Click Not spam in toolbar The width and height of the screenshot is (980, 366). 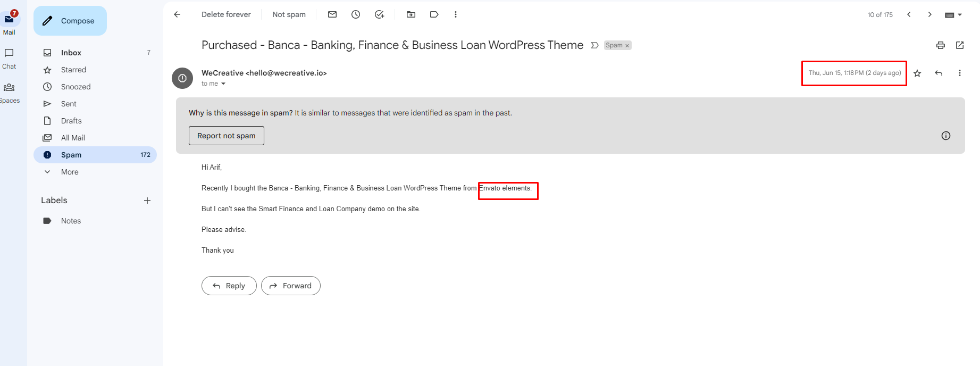coord(289,14)
